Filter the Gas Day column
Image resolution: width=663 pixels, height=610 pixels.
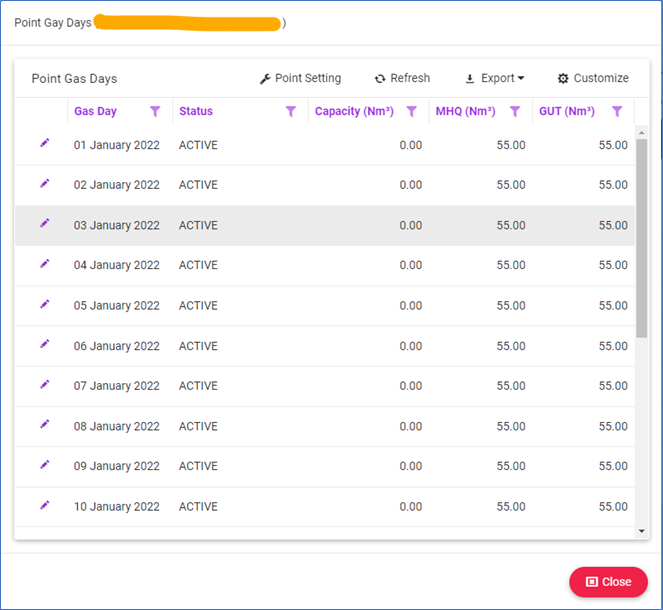pyautogui.click(x=155, y=112)
